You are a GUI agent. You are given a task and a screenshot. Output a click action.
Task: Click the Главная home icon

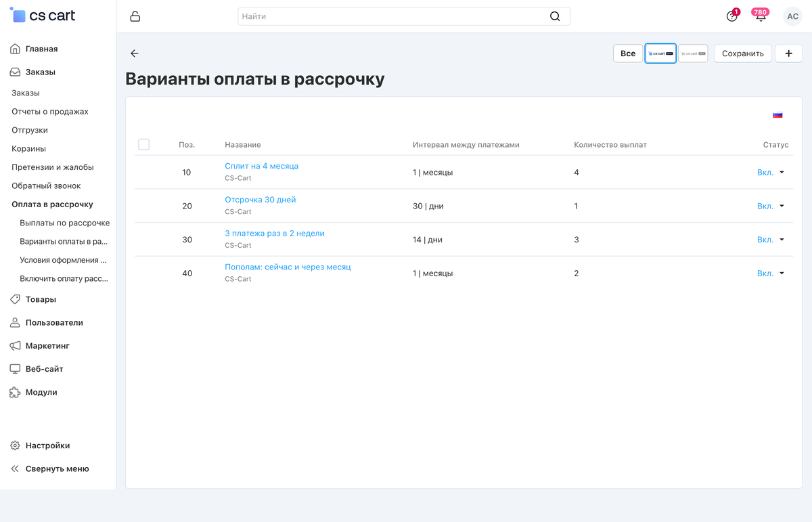coord(15,49)
